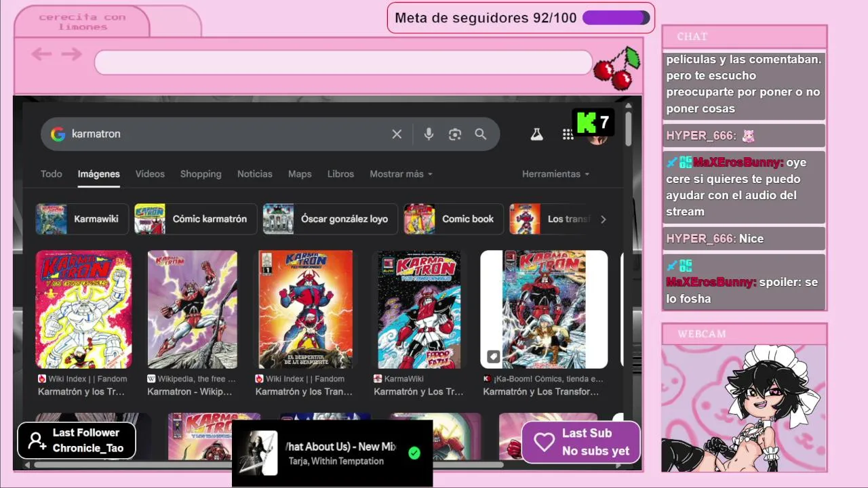Click the green Spotify check icon
The width and height of the screenshot is (868, 488).
414,453
